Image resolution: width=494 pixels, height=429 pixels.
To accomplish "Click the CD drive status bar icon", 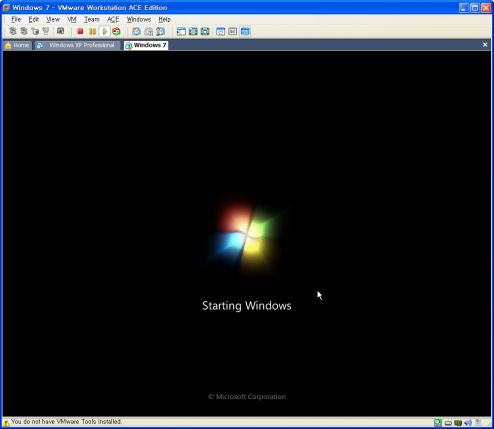I will [448, 423].
